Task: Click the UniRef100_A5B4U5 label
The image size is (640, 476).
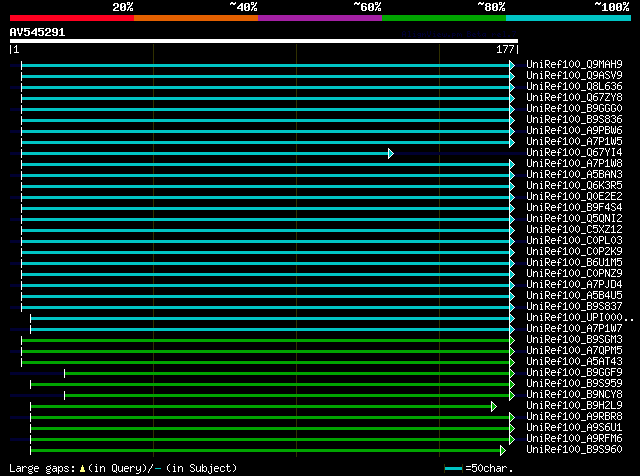Action: click(574, 296)
